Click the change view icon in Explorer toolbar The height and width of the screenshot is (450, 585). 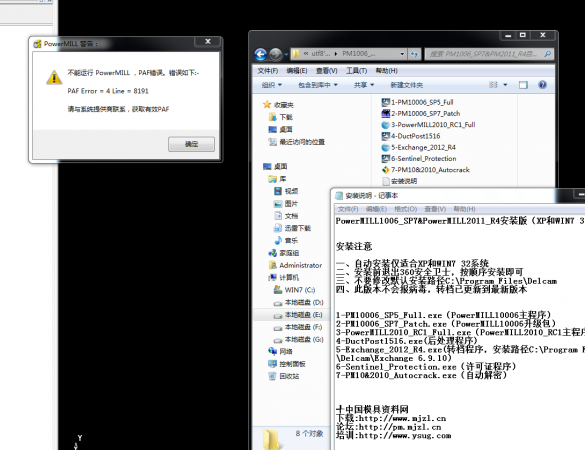click(493, 85)
